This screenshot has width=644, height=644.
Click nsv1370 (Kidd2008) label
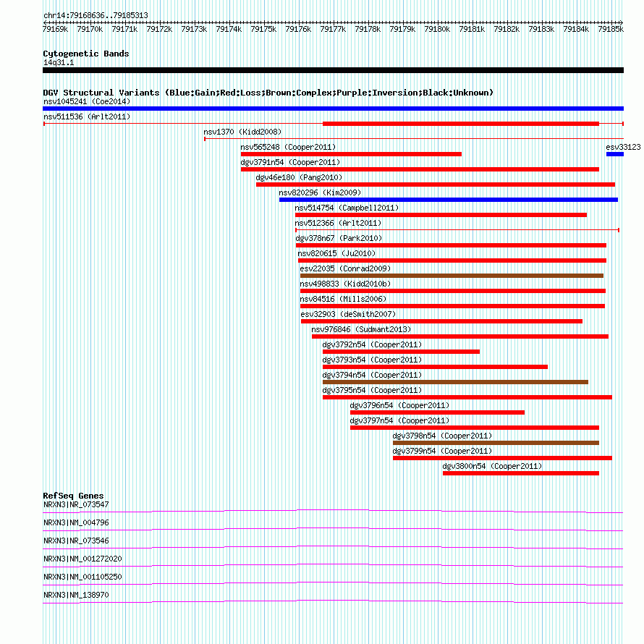tap(242, 132)
